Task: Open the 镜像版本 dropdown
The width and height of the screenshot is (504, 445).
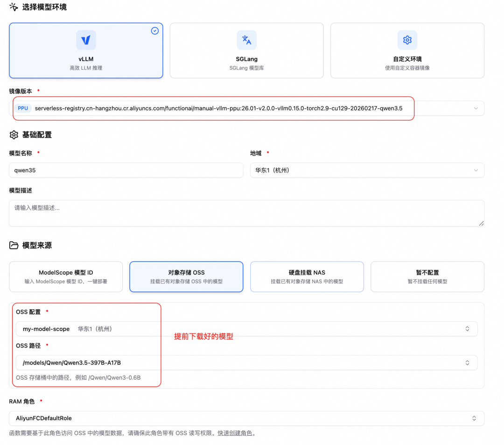Action: (x=476, y=108)
